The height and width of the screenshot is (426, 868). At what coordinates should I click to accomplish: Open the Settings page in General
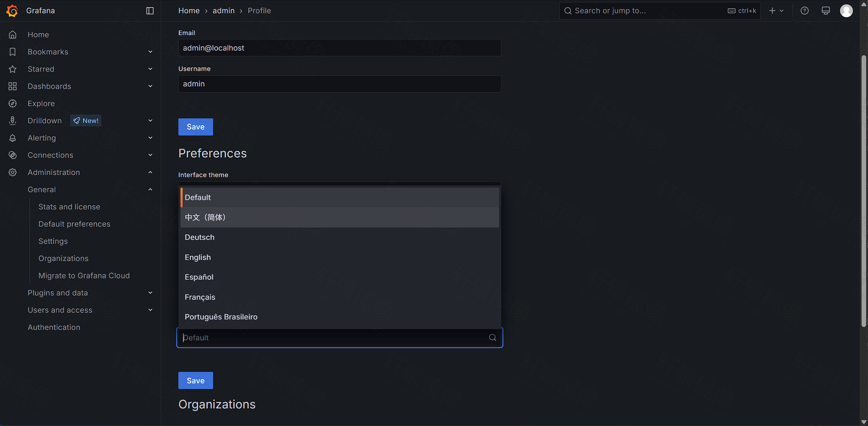pyautogui.click(x=53, y=241)
